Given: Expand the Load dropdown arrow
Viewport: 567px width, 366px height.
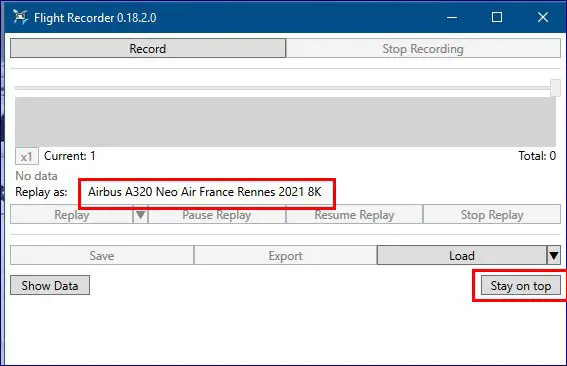Looking at the screenshot, I should point(554,256).
